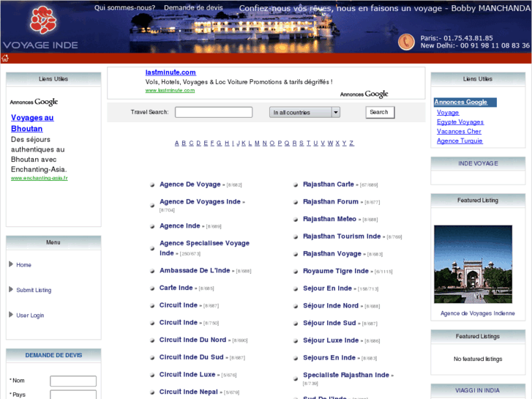The height and width of the screenshot is (399, 532).
Task: Open the 'Agence Turquie' link
Action: coord(460,141)
